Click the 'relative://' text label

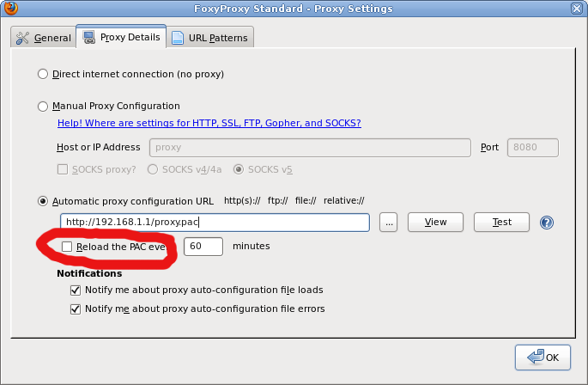tap(344, 200)
